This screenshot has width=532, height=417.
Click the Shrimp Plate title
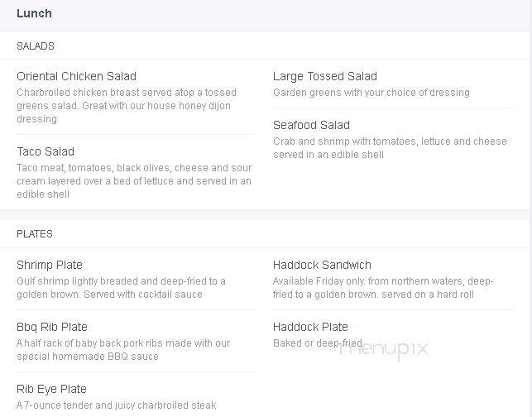[x=50, y=265]
